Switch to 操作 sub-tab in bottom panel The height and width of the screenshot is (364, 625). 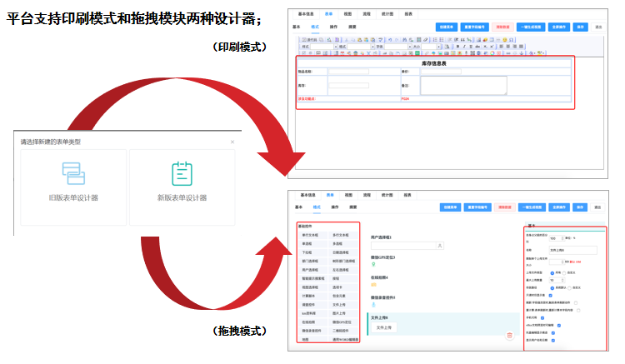click(334, 206)
